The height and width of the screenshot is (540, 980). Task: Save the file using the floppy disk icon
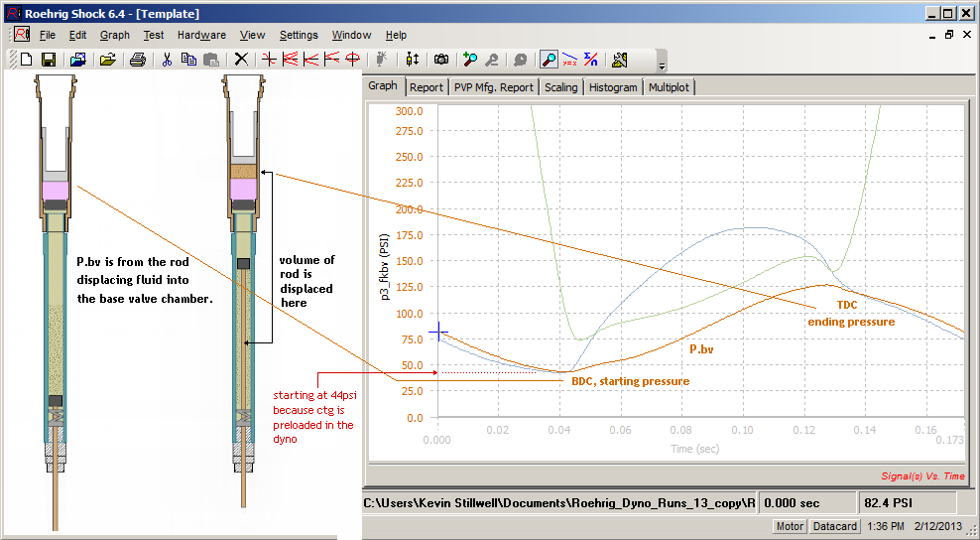point(48,60)
